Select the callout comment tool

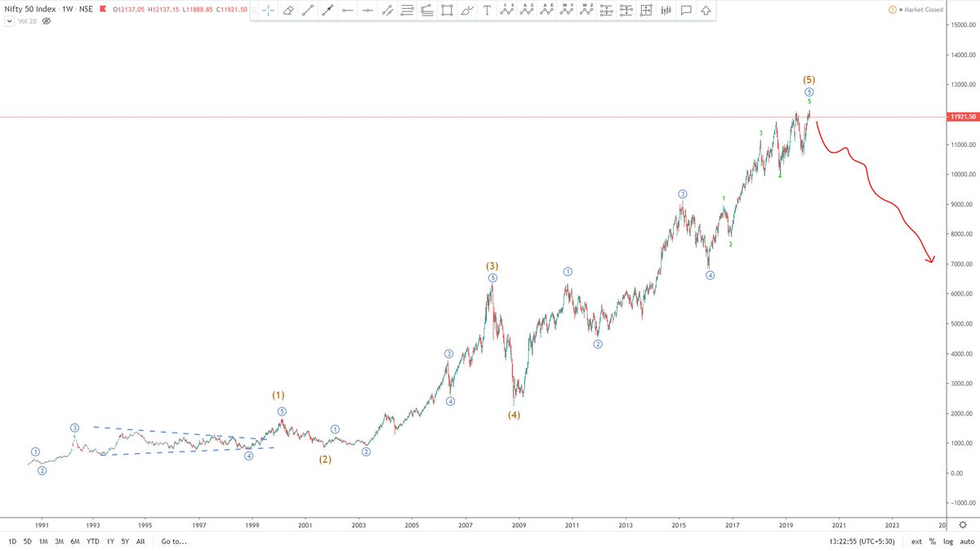[686, 11]
